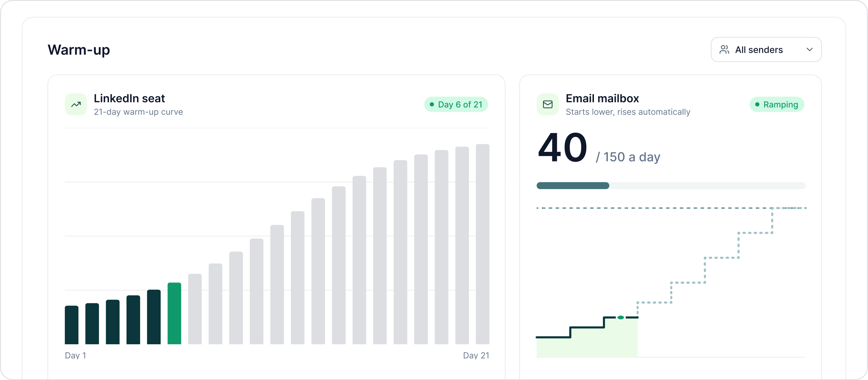This screenshot has height=380, width=868.
Task: Click the / 150 a day label
Action: click(628, 157)
